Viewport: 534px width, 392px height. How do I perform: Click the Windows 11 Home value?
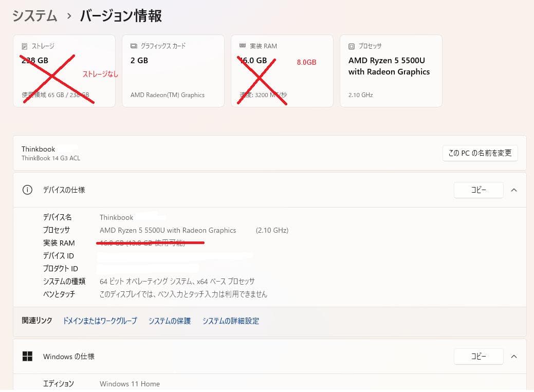click(x=130, y=384)
